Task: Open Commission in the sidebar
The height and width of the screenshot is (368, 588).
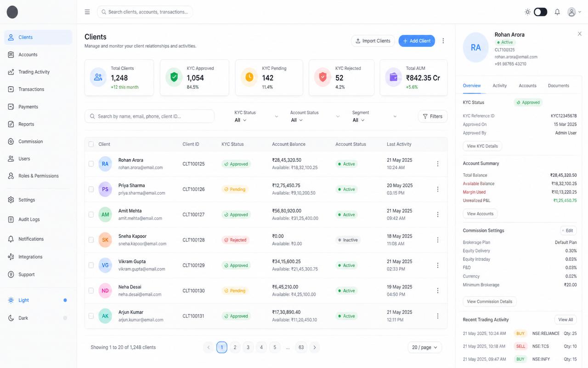Action: [38, 142]
